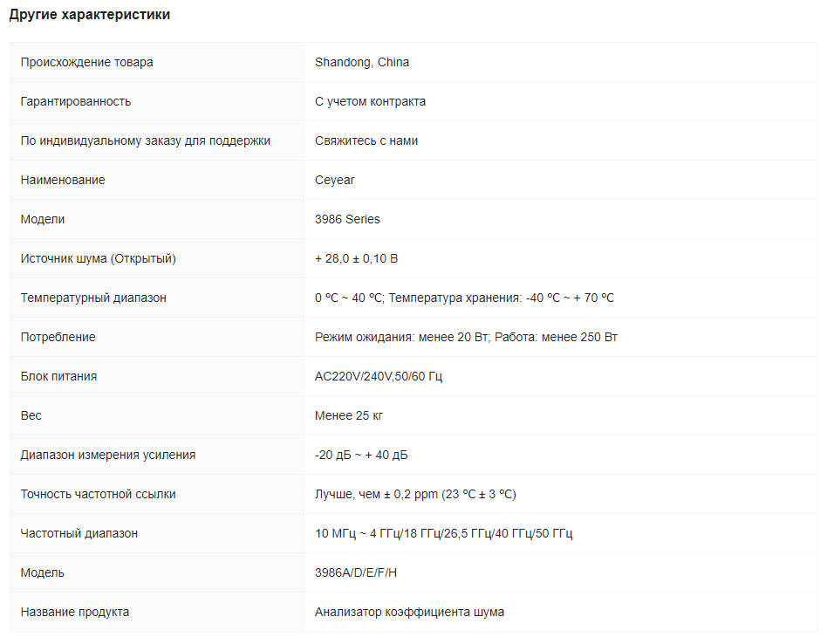This screenshot has height=644, width=827.
Task: Select the "С учетом контракта" value
Action: pos(370,101)
